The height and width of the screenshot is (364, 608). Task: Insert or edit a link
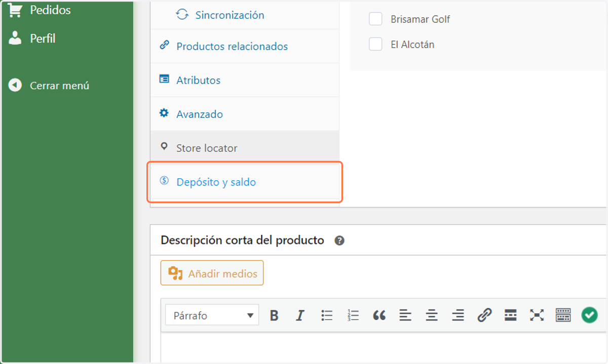click(x=484, y=315)
